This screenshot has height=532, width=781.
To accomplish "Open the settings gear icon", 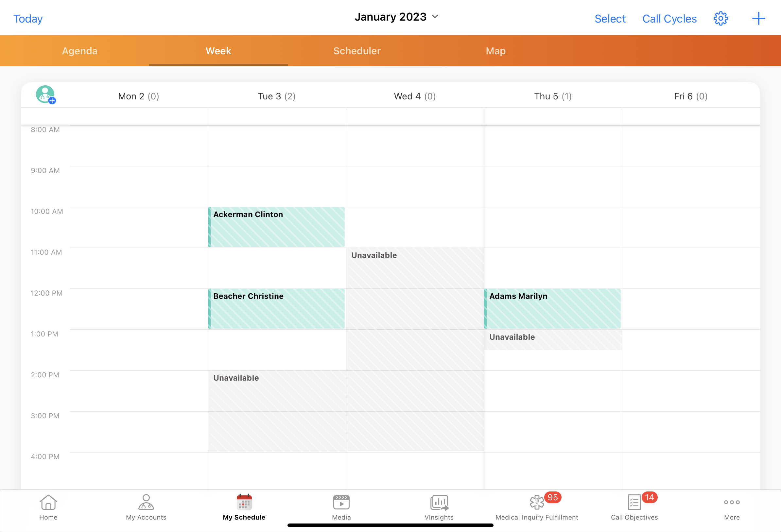I will (720, 19).
